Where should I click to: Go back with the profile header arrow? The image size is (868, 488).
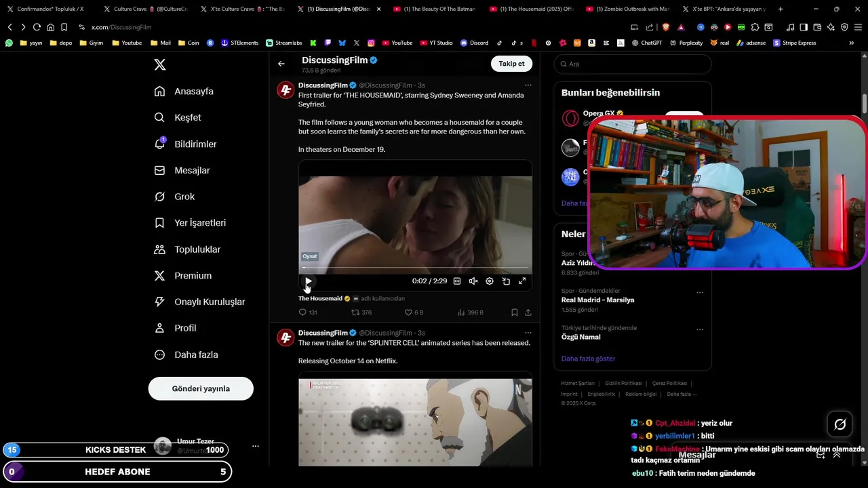281,64
